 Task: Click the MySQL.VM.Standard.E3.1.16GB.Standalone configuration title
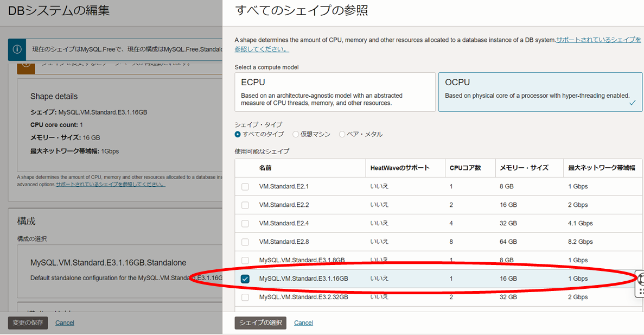click(108, 263)
